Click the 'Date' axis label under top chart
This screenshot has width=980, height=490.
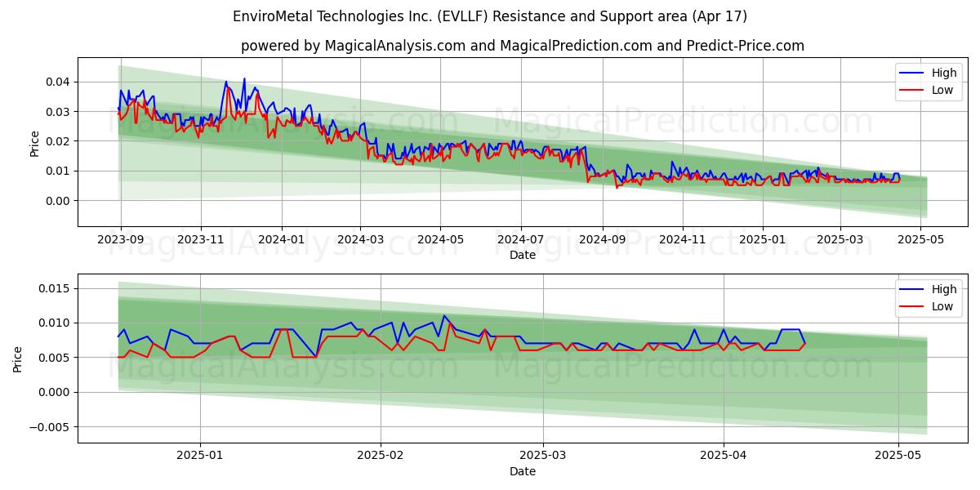[523, 255]
